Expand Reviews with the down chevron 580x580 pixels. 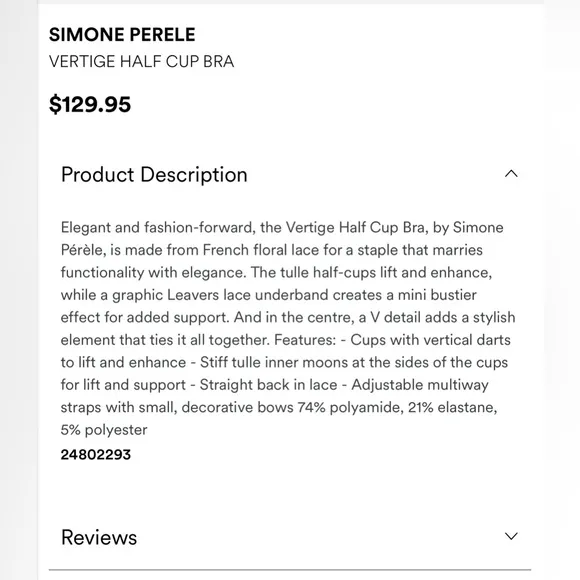(511, 536)
